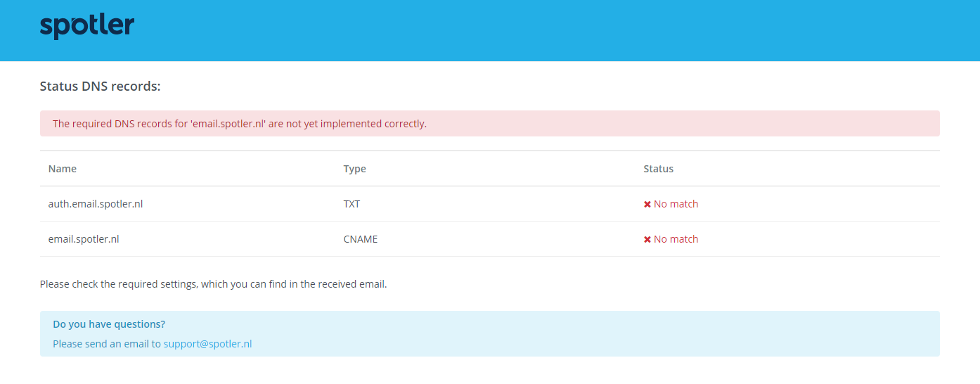980x384 pixels.
Task: Open the support@spotler.nl email link
Action: pyautogui.click(x=207, y=344)
